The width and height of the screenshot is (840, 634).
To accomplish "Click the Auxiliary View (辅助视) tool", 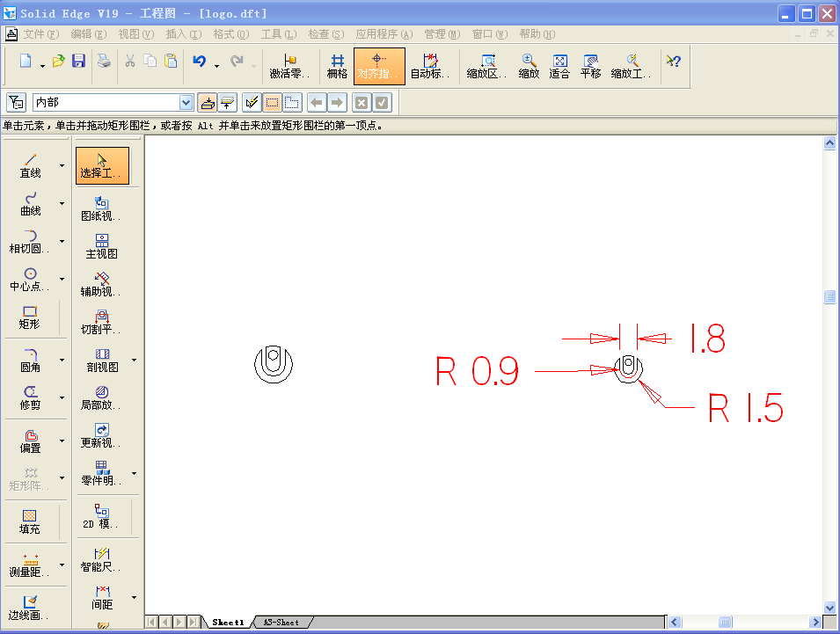I will (102, 284).
